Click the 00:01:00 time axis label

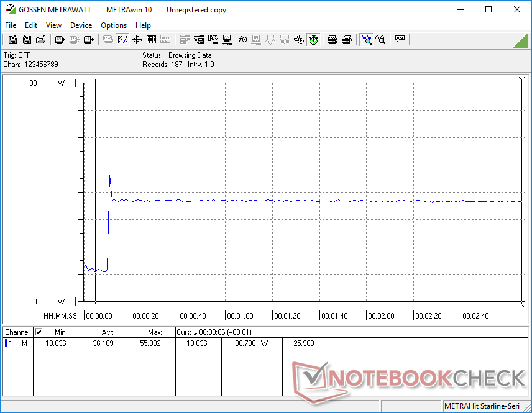(241, 315)
